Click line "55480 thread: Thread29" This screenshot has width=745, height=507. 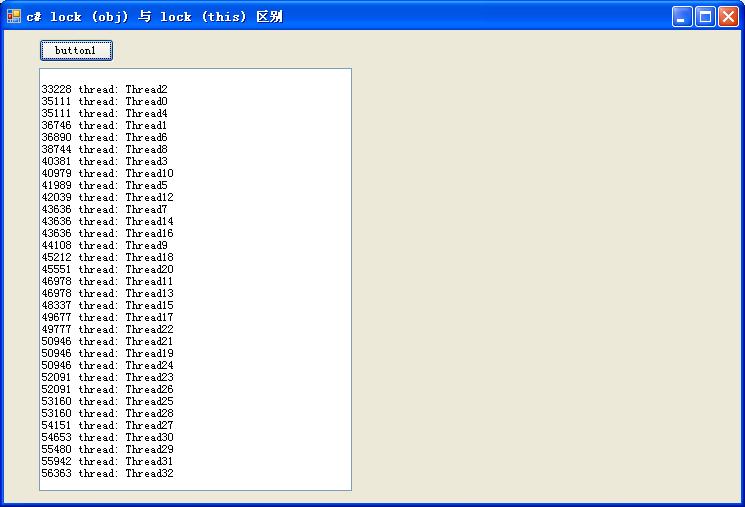pyautogui.click(x=107, y=449)
